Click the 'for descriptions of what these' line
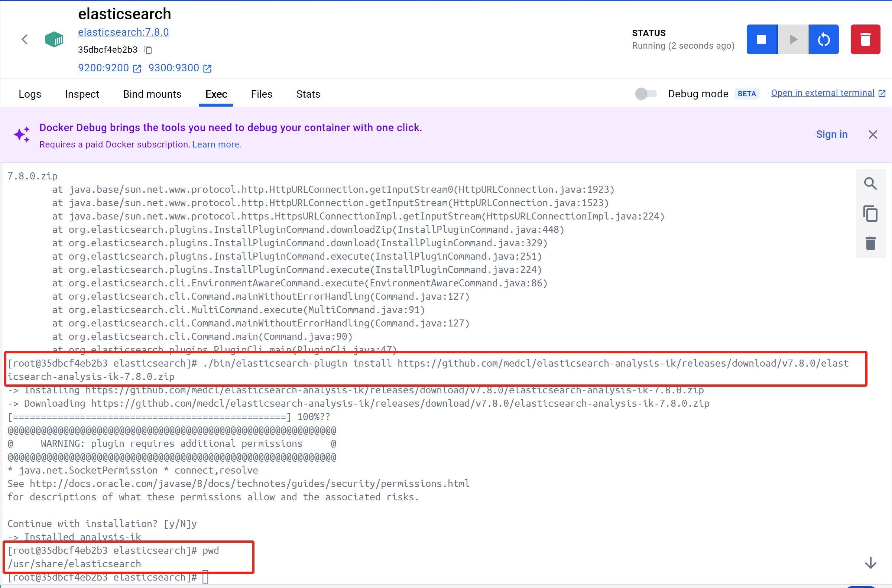 tap(213, 497)
